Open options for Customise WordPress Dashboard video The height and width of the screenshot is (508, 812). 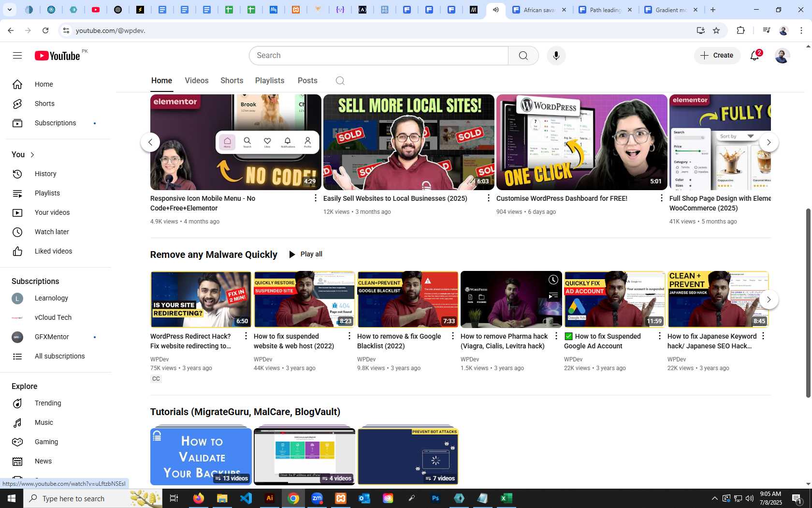pos(662,198)
